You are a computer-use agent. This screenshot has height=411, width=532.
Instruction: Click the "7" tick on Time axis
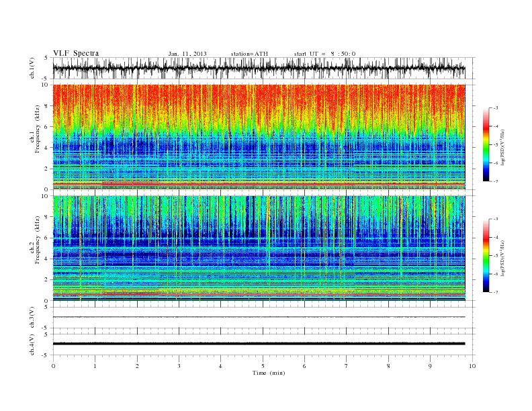coord(346,366)
